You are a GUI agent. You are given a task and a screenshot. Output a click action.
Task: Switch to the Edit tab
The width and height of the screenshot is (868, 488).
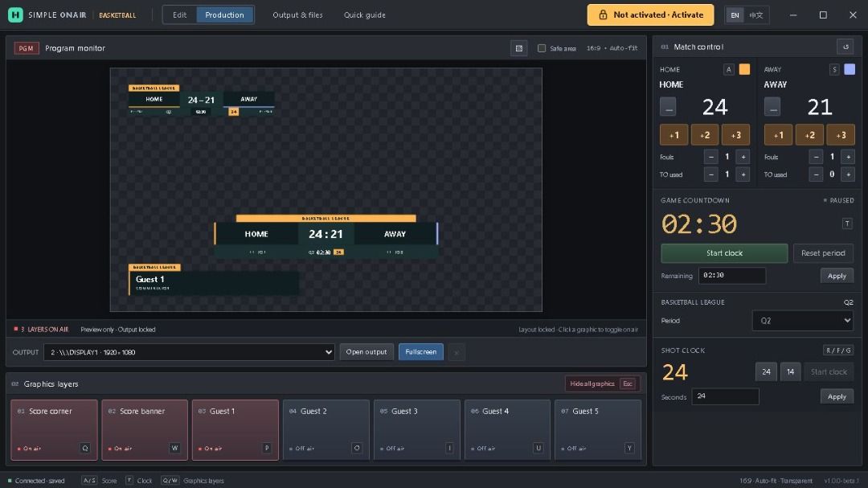pyautogui.click(x=179, y=15)
